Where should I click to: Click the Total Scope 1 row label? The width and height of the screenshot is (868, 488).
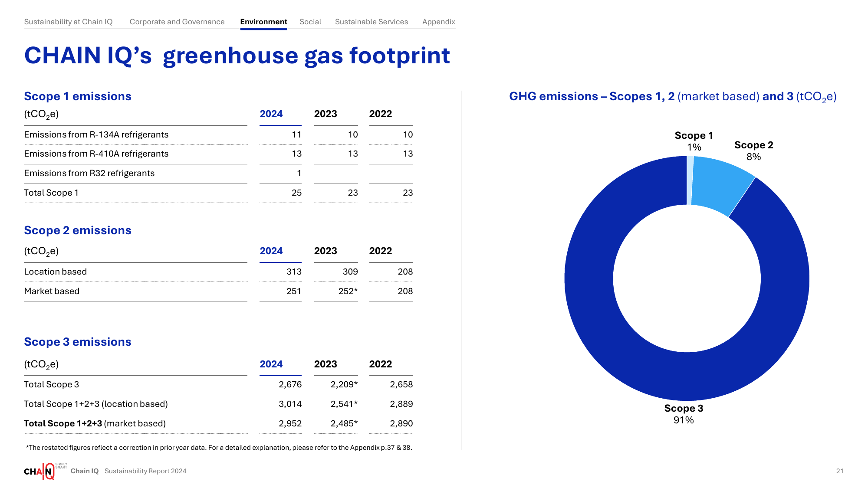point(51,193)
